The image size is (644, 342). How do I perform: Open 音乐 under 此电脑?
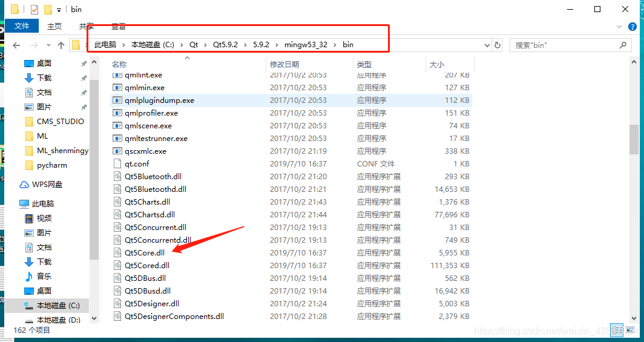(x=44, y=276)
